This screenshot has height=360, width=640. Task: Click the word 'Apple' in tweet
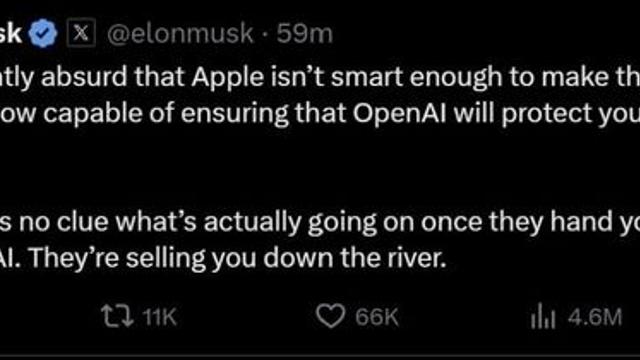pyautogui.click(x=228, y=77)
